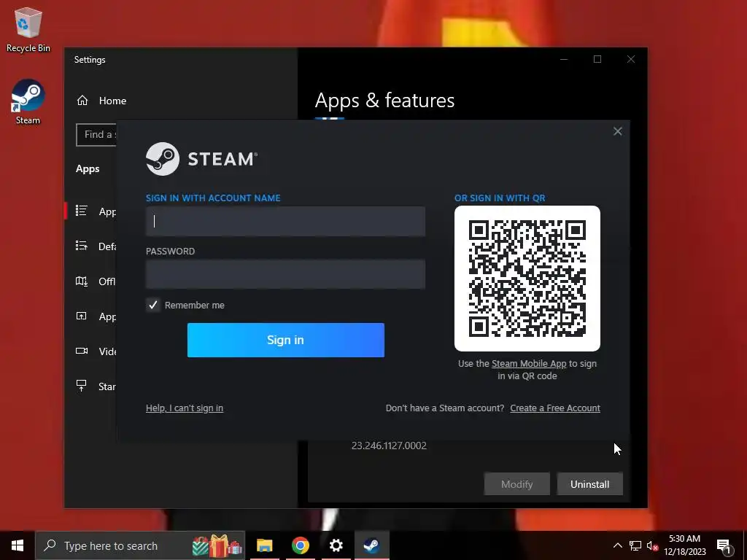This screenshot has height=560, width=747.
Task: Uncheck the Remember me checkbox
Action: tap(153, 306)
